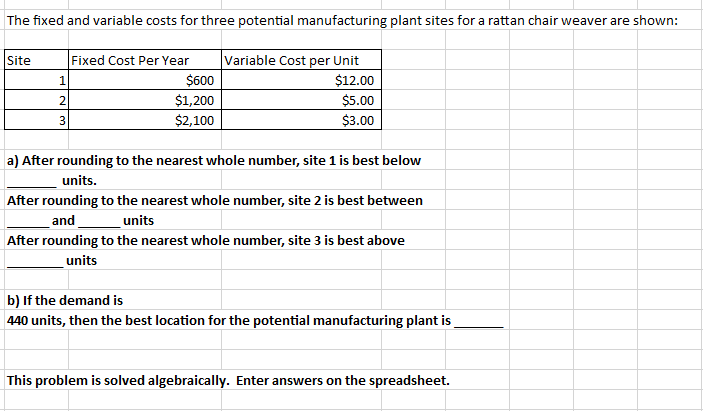The width and height of the screenshot is (703, 411).
Task: Select the $5.00 variable cost cell
Action: coord(301,100)
